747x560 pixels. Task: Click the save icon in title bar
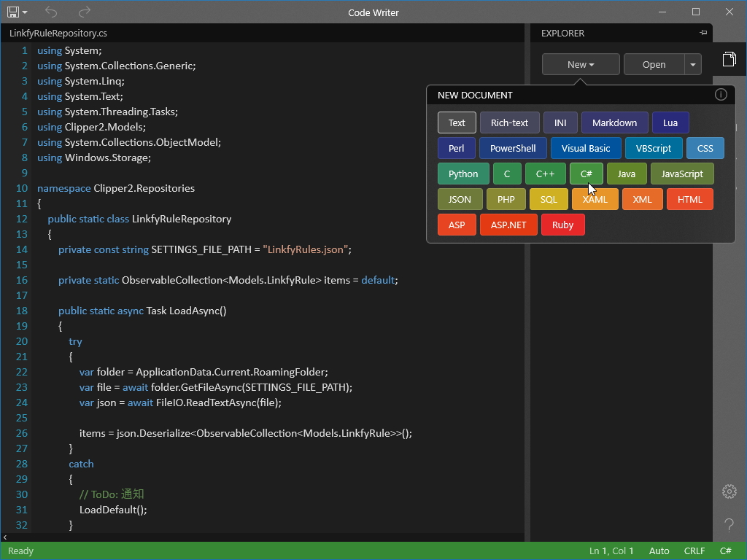click(13, 12)
